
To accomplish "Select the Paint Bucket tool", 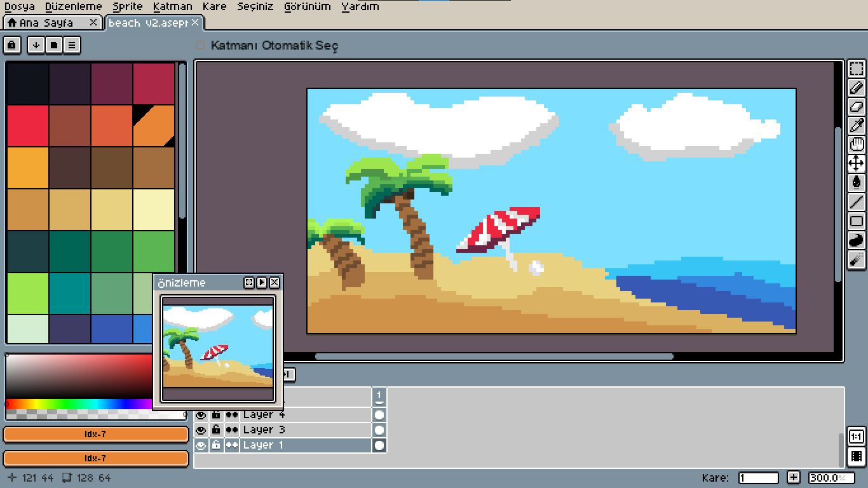I will (x=856, y=183).
